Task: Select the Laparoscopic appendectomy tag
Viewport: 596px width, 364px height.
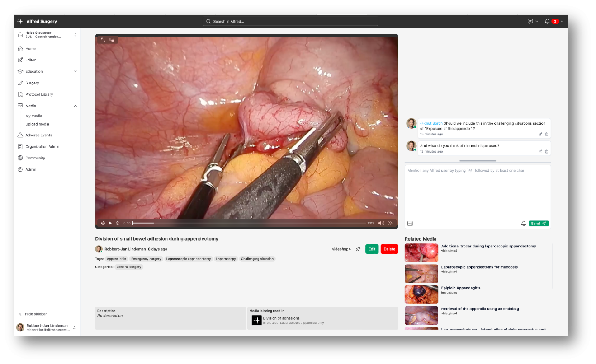Action: [x=189, y=259]
